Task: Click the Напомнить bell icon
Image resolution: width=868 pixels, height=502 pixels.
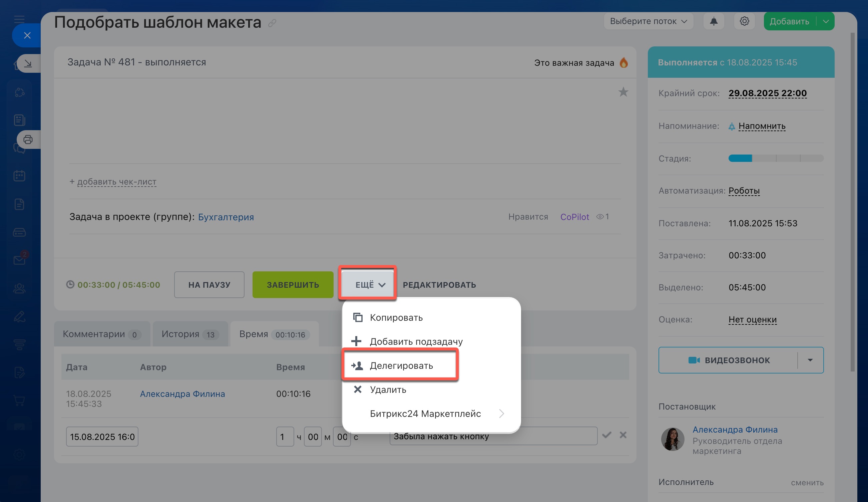Action: 732,127
